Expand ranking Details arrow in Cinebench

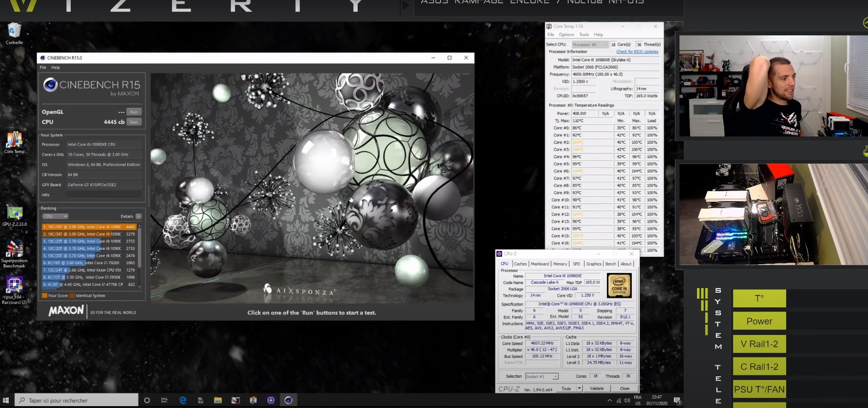(138, 216)
